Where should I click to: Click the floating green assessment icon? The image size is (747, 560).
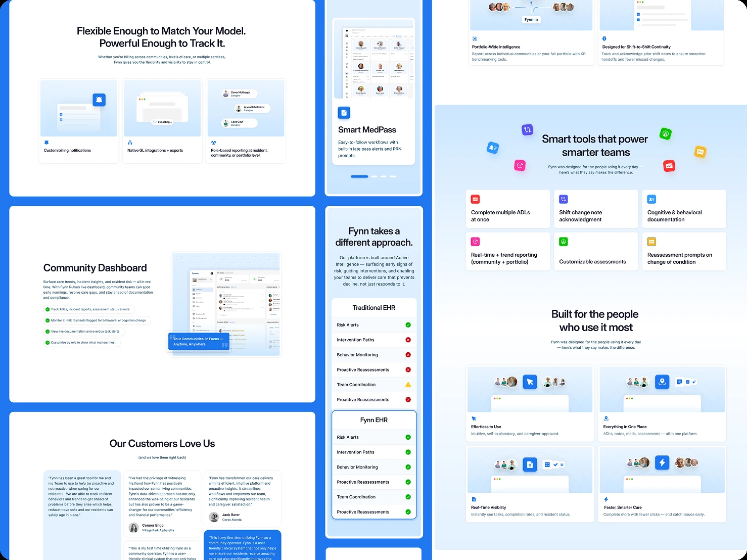click(666, 134)
